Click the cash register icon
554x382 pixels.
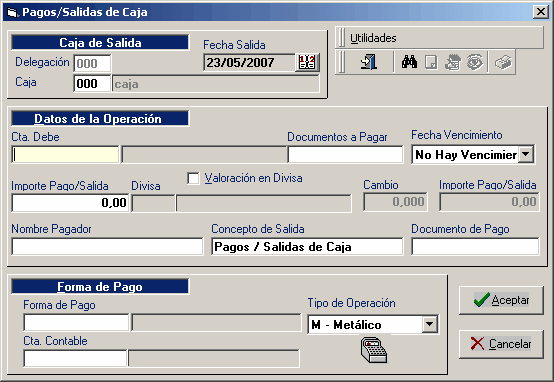coord(374,350)
